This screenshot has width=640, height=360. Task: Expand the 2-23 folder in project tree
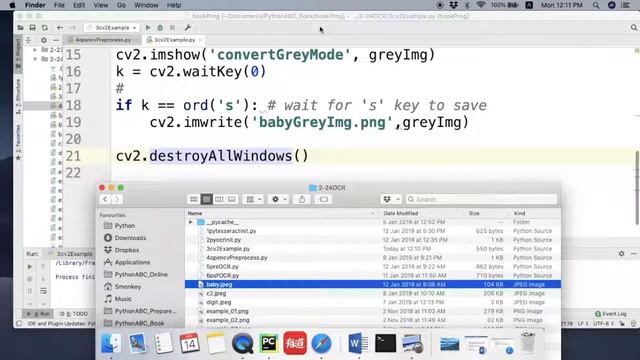(x=35, y=50)
